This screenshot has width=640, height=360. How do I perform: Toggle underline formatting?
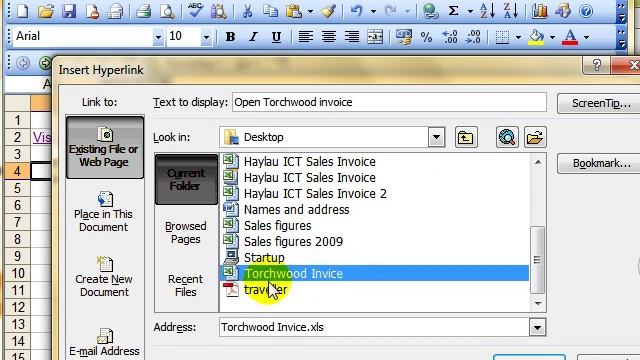click(276, 37)
